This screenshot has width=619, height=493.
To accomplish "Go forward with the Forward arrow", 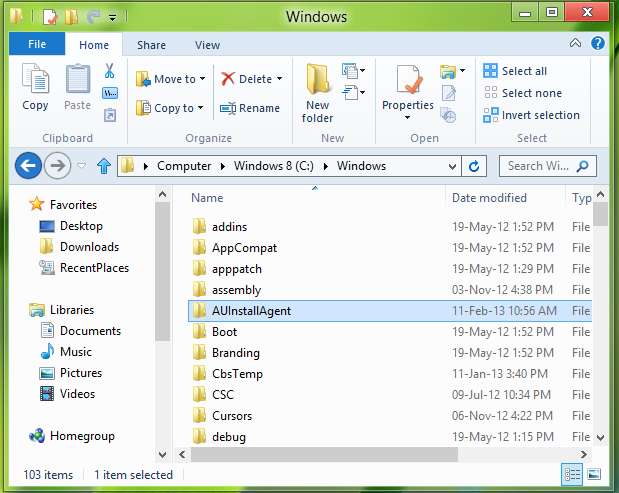I will (x=57, y=166).
